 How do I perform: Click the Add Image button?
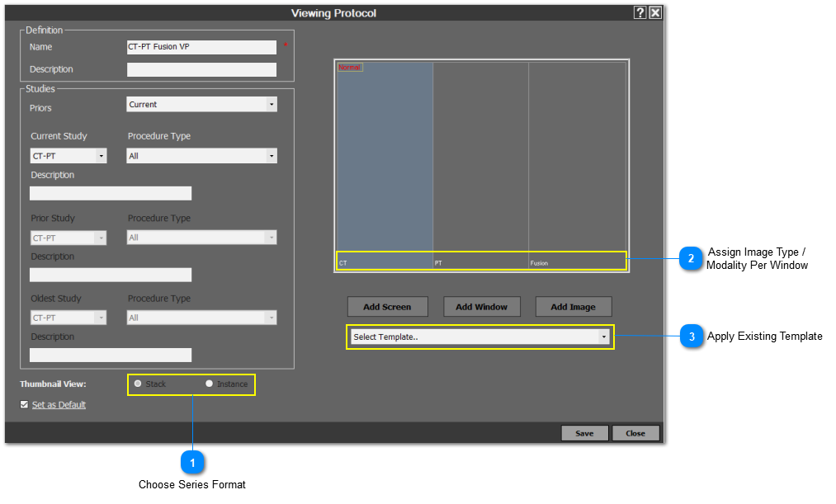click(573, 307)
